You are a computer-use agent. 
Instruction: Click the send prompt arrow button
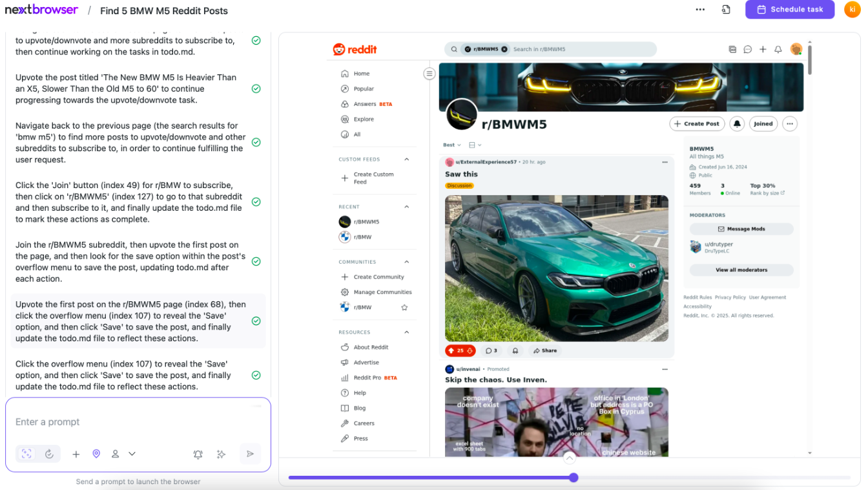[x=250, y=454]
